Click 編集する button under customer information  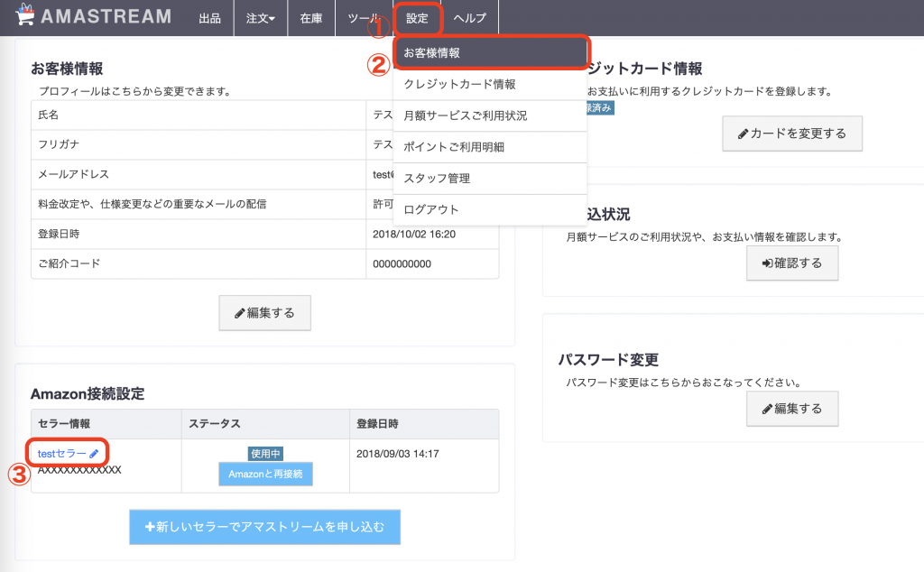(x=264, y=313)
